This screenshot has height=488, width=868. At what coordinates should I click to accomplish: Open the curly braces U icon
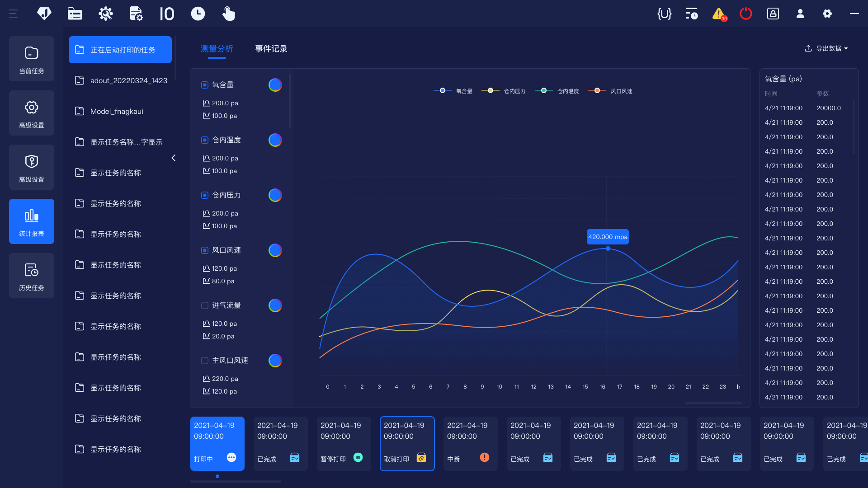point(664,14)
